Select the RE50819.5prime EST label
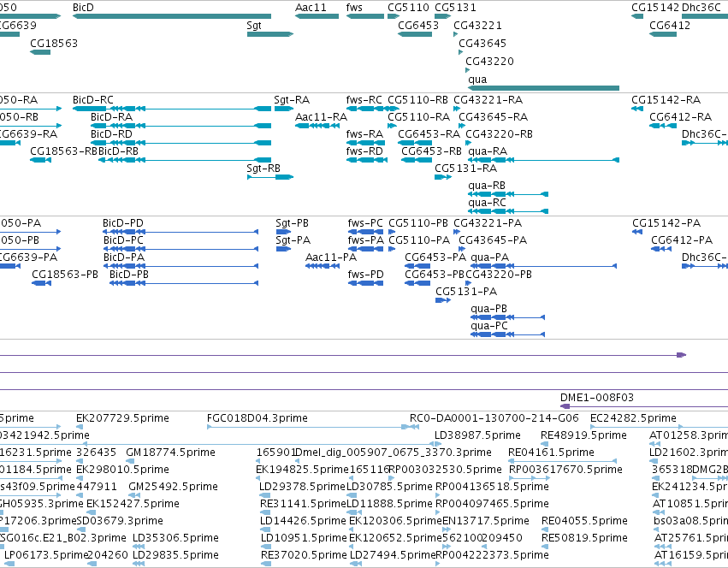The height and width of the screenshot is (568, 728). point(584,538)
